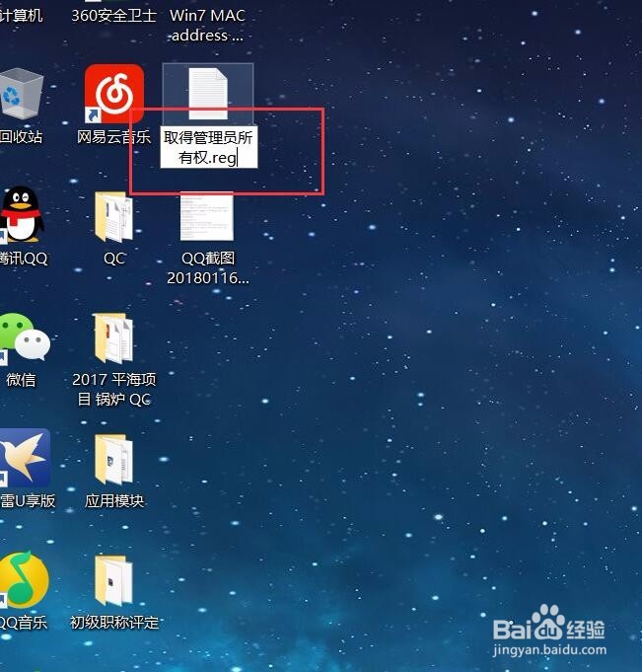Select the blank .reg file icon
The image size is (642, 672).
point(208,94)
